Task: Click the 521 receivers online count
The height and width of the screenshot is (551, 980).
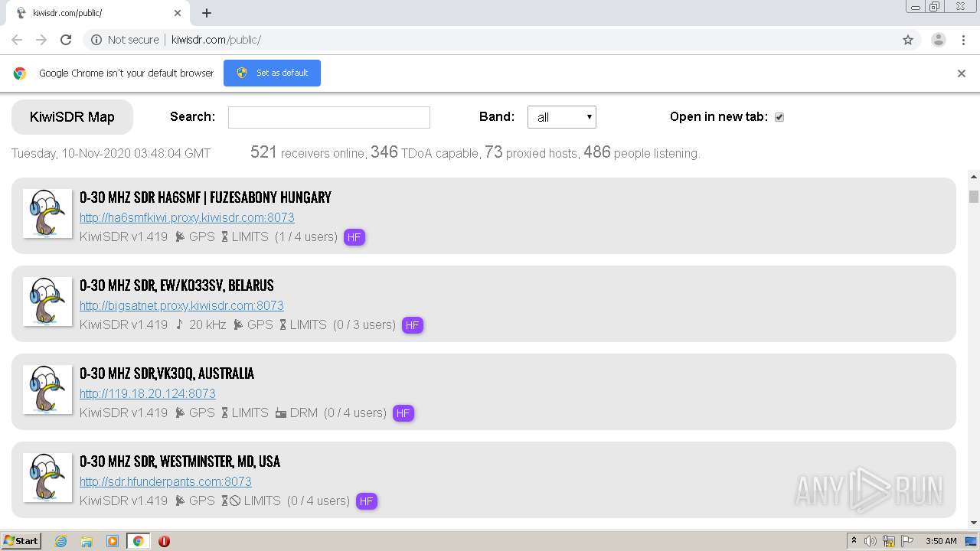Action: (x=263, y=152)
